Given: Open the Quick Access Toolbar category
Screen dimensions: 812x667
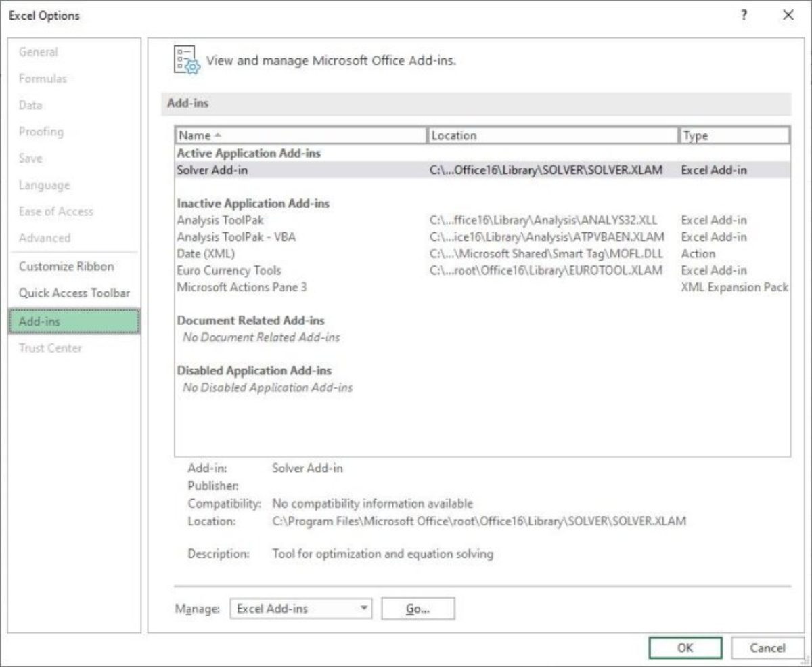Looking at the screenshot, I should tap(74, 293).
